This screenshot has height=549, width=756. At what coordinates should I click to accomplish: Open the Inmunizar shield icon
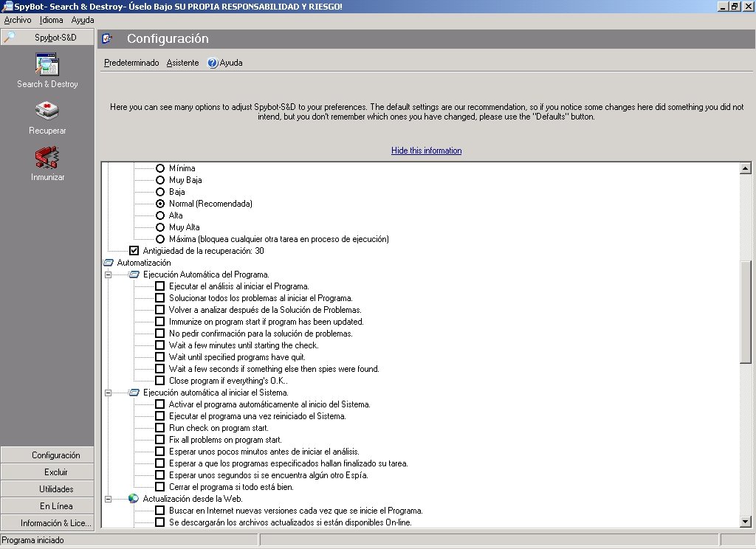point(47,158)
